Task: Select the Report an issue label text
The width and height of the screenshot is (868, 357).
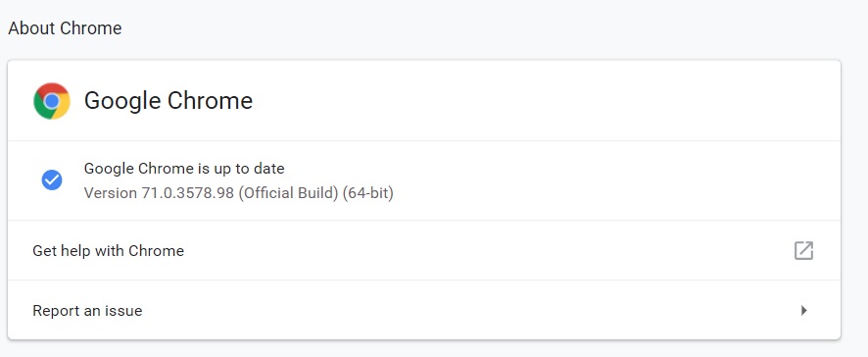Action: tap(87, 311)
